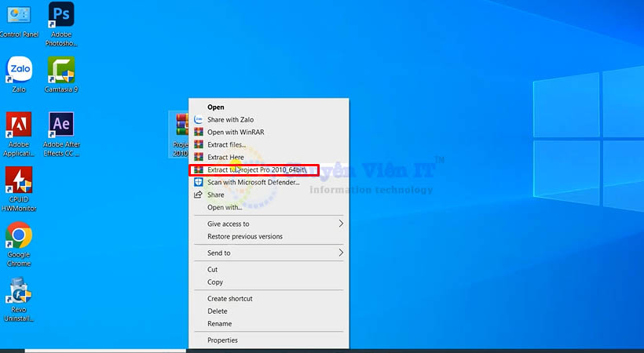Open Properties from the context menu
The image size is (644, 353).
[222, 340]
